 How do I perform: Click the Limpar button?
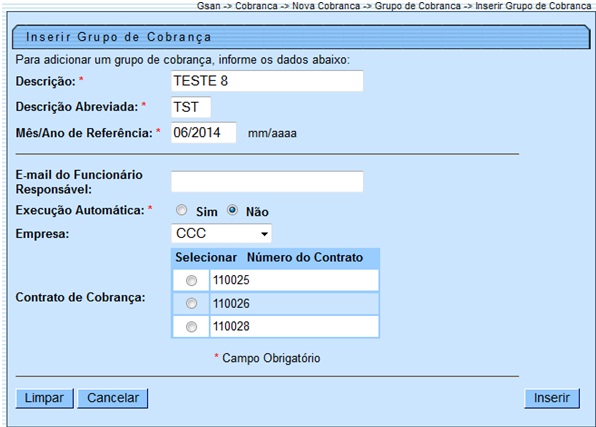44,398
